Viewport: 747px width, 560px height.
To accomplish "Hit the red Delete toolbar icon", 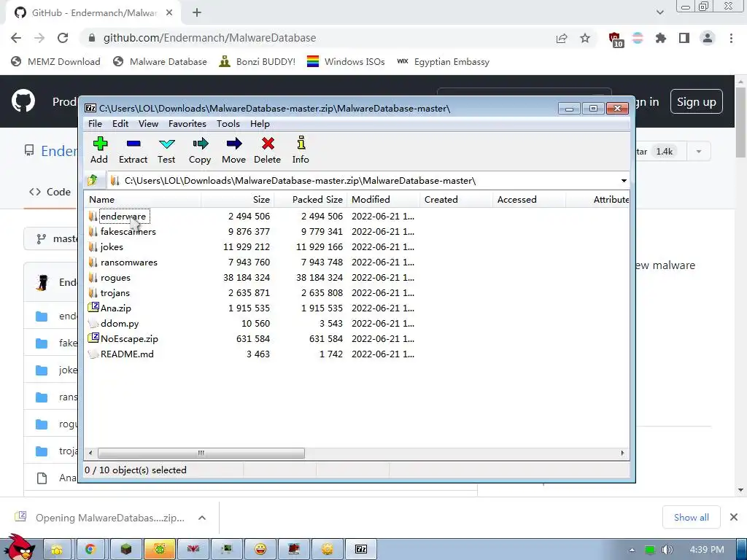I will (268, 144).
